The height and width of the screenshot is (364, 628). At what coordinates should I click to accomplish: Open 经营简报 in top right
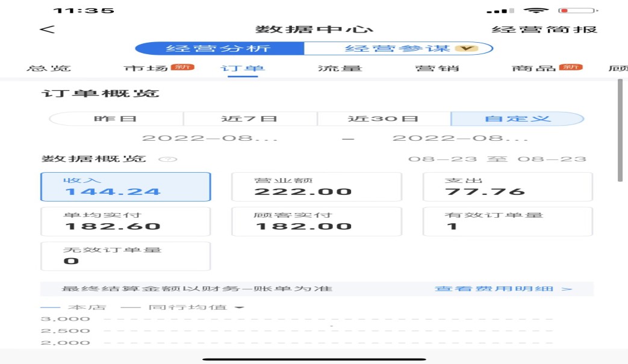[x=544, y=29]
